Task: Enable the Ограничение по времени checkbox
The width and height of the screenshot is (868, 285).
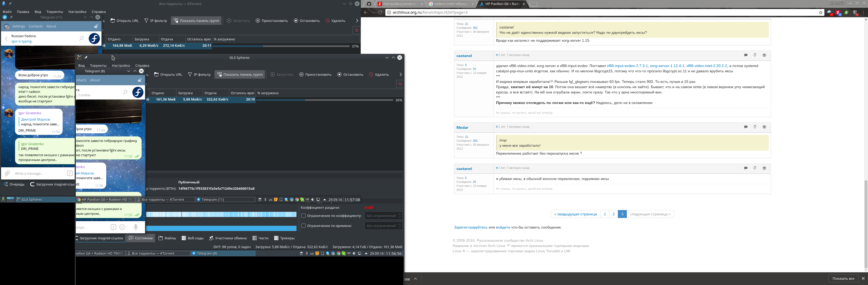Action: [303, 226]
